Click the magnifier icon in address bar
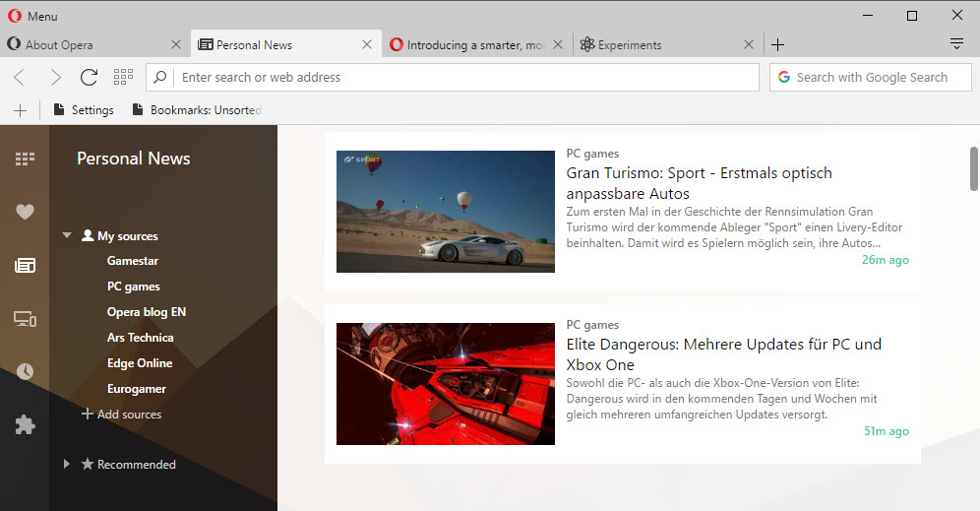The height and width of the screenshot is (511, 980). pyautogui.click(x=160, y=77)
